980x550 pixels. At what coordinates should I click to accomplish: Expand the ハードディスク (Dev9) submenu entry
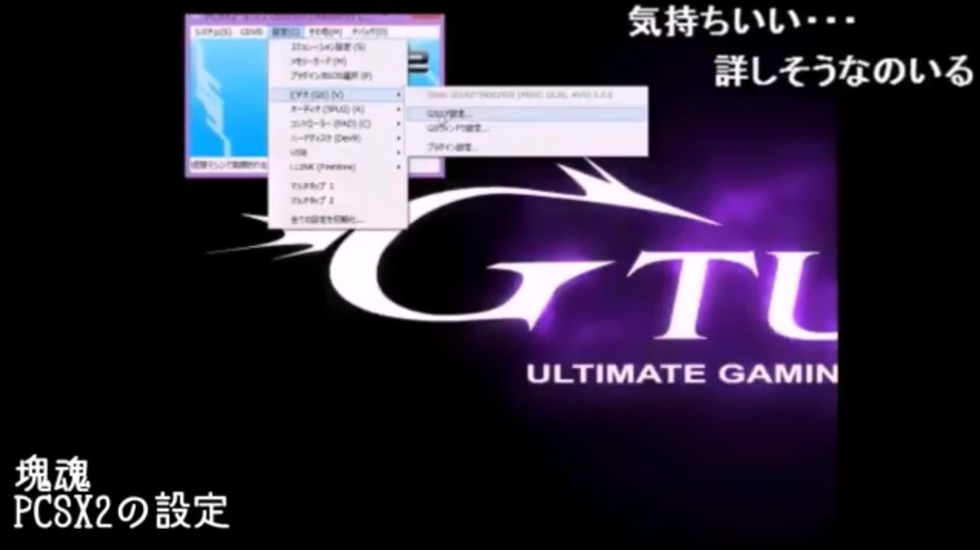pos(337,138)
